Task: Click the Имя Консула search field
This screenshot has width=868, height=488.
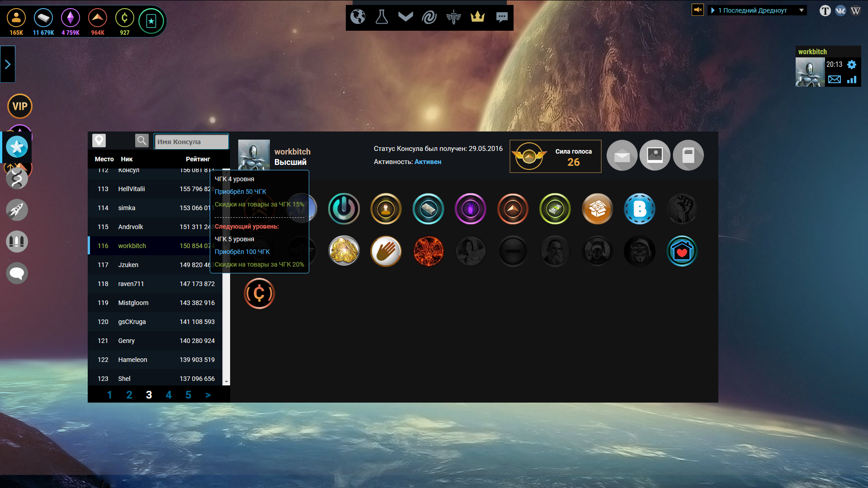Action: tap(191, 141)
